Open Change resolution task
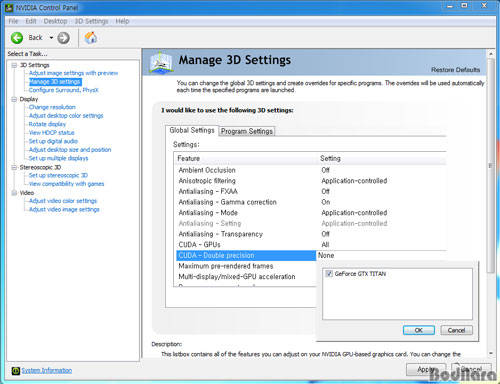500x384 pixels. [x=52, y=107]
